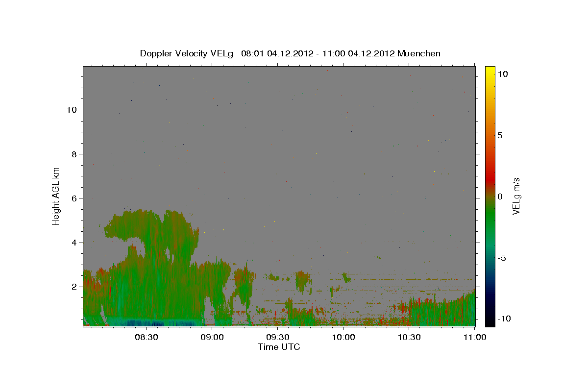The width and height of the screenshot is (588, 392).
Task: Click the height tick label 10
Action: click(71, 110)
